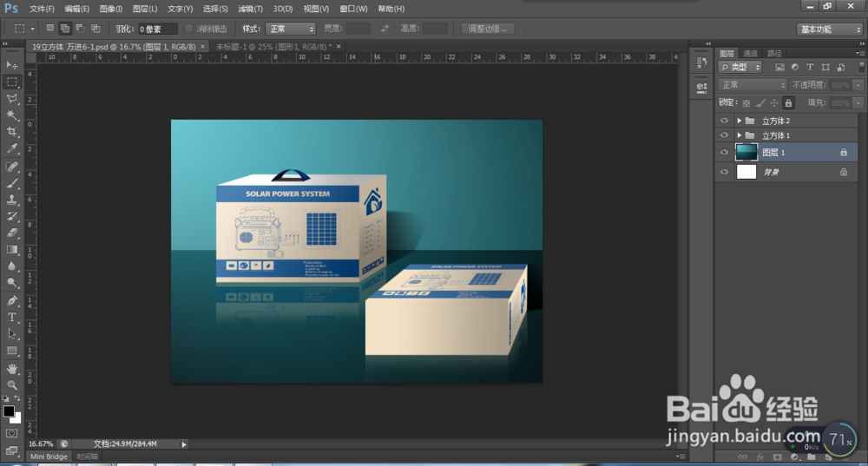This screenshot has height=466, width=868.
Task: Select the Pen tool
Action: 12,300
